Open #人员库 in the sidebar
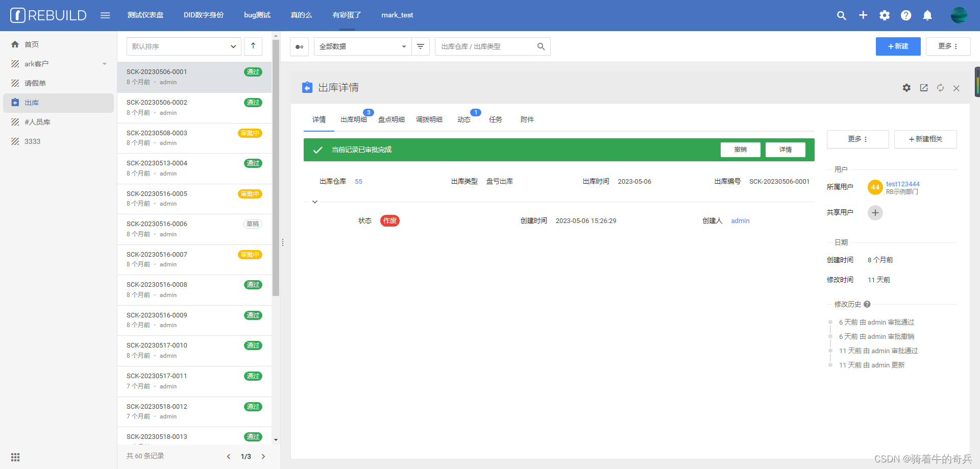The width and height of the screenshot is (980, 469). [x=59, y=122]
